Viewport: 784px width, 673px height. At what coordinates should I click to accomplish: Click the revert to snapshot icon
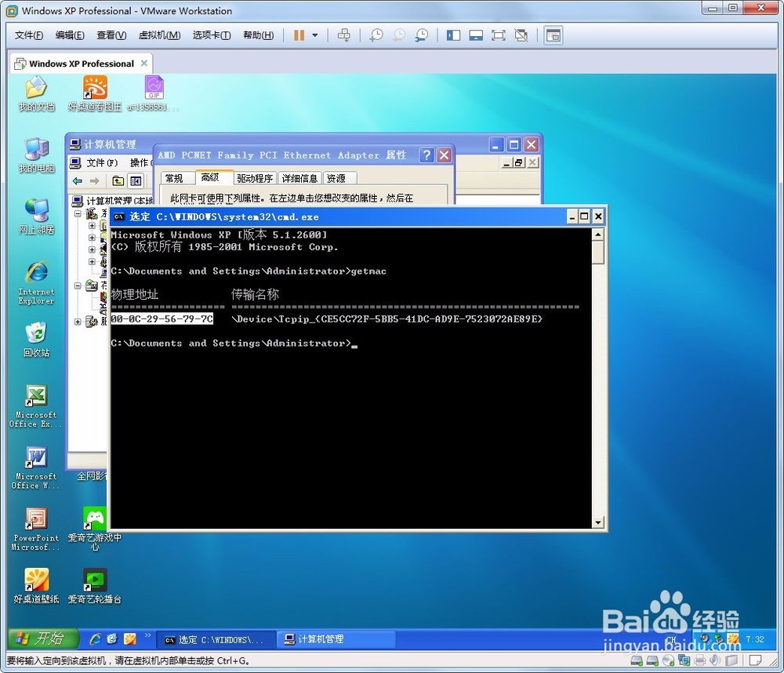coord(399,35)
